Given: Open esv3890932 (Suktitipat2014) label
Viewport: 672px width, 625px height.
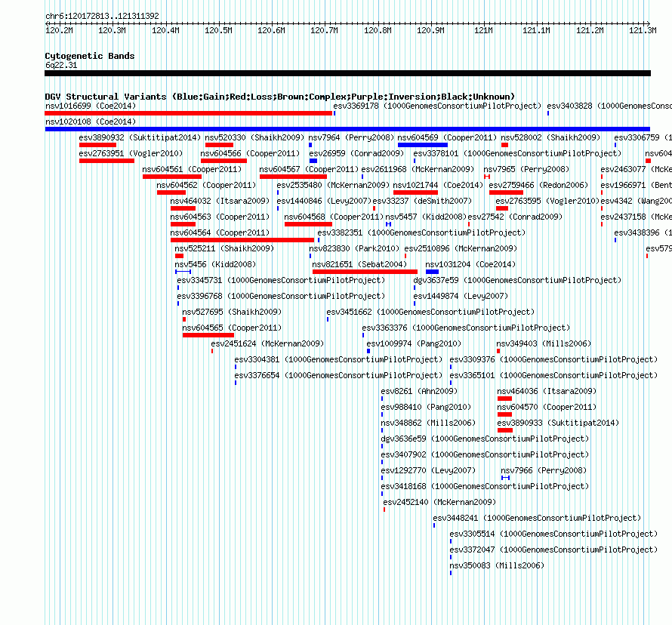Looking at the screenshot, I should coord(140,137).
